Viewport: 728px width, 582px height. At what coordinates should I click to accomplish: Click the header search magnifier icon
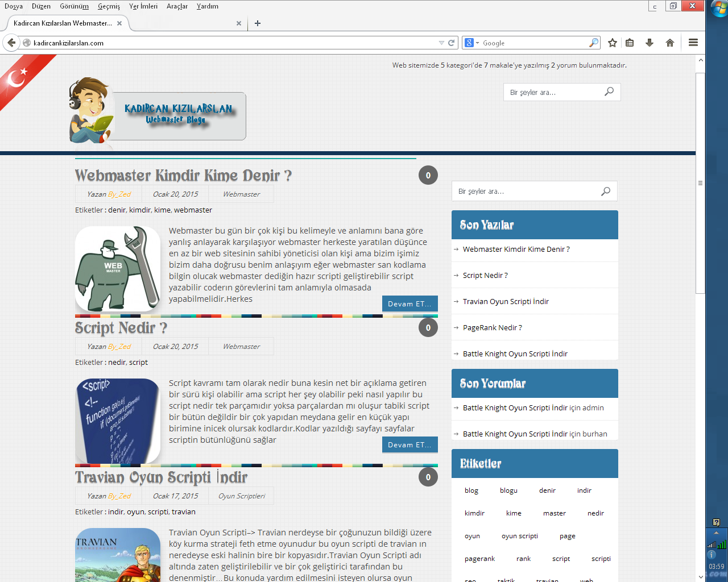click(609, 92)
